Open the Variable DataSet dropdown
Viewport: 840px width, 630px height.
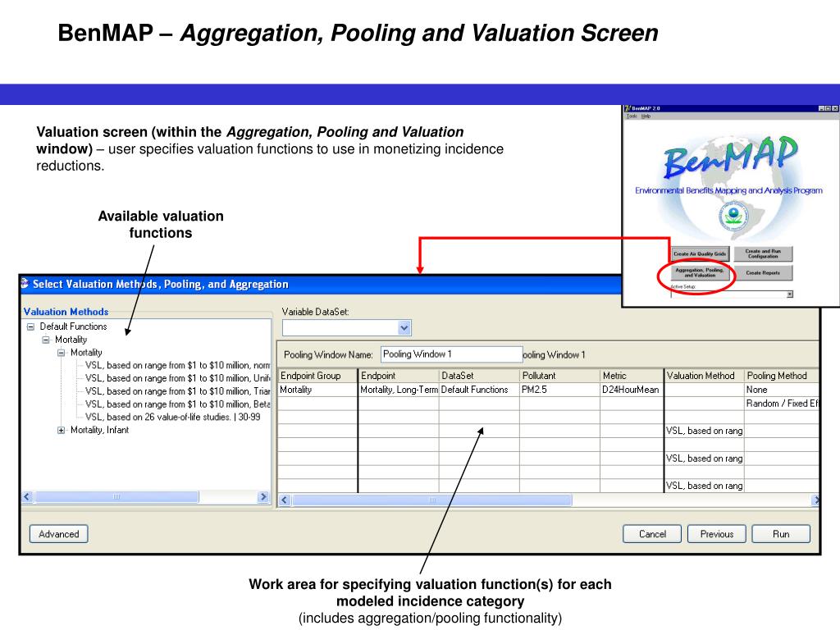pos(404,328)
